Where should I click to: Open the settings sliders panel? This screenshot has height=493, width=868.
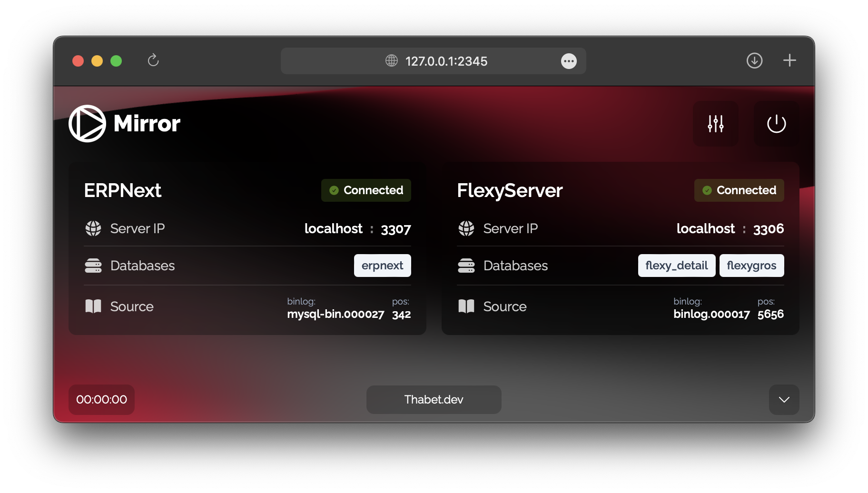pyautogui.click(x=715, y=124)
